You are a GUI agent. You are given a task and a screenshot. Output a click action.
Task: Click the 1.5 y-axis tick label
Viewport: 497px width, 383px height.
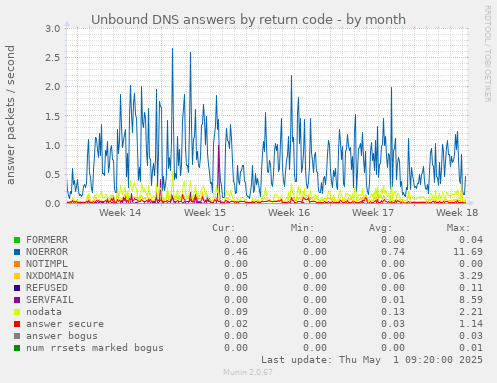pyautogui.click(x=53, y=116)
